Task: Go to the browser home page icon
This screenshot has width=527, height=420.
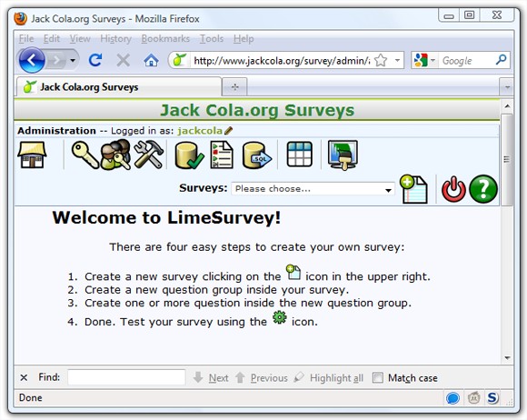Action: pyautogui.click(x=151, y=61)
